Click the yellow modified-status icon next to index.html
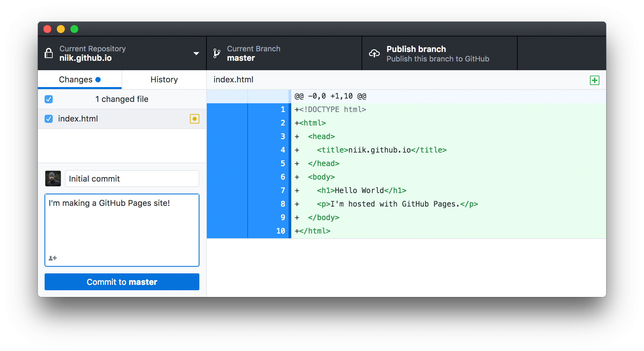Screen dimensions: 644x351 click(x=194, y=119)
